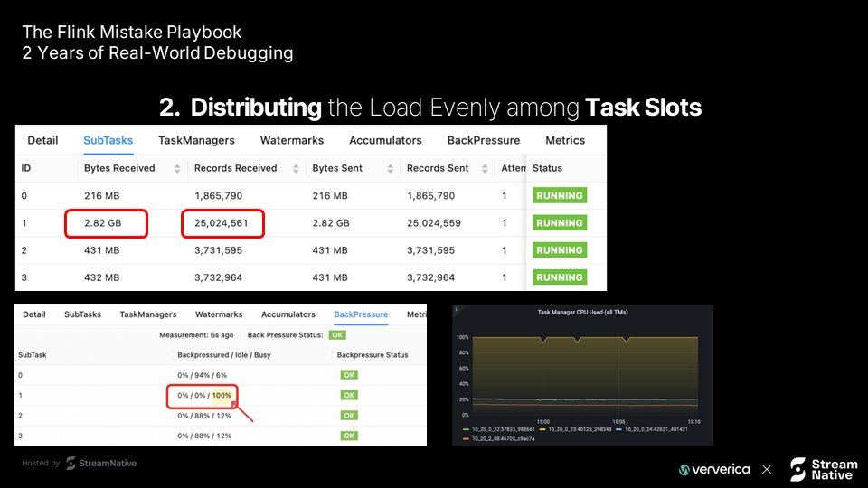The height and width of the screenshot is (488, 868).
Task: Toggle legend series 10_20_0_23:40123_298343
Action: [x=575, y=429]
